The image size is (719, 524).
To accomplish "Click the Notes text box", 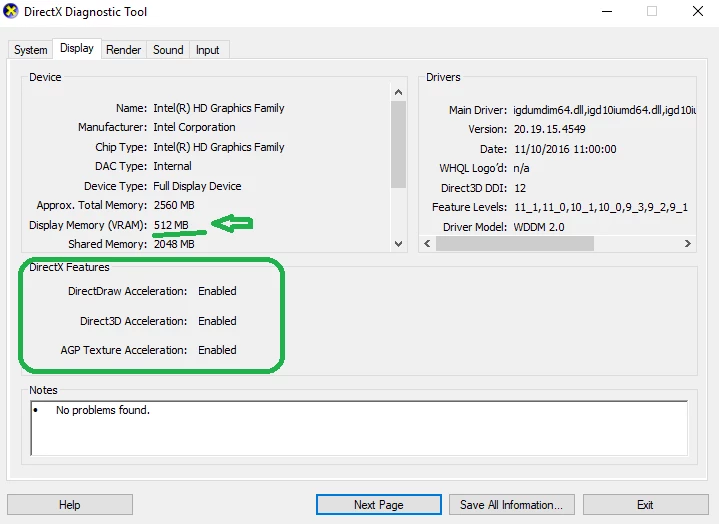I will click(359, 428).
